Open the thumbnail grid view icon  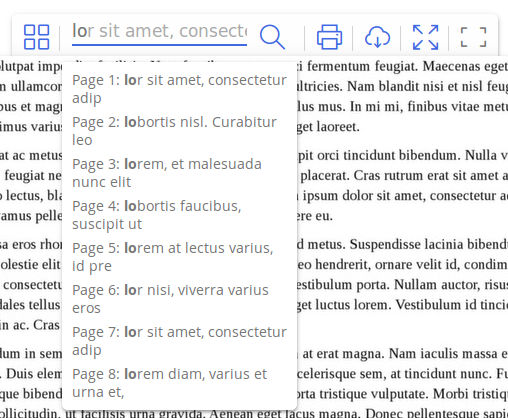(37, 37)
